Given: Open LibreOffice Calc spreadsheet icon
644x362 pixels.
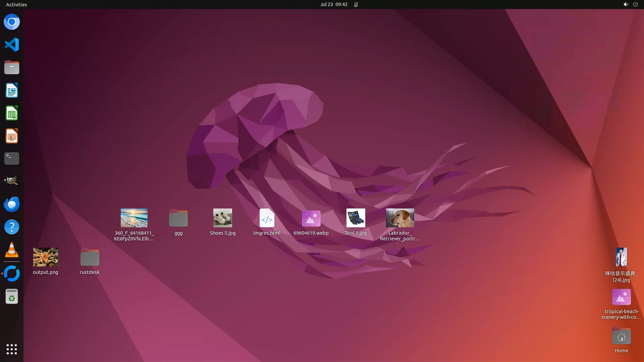Looking at the screenshot, I should pyautogui.click(x=12, y=113).
